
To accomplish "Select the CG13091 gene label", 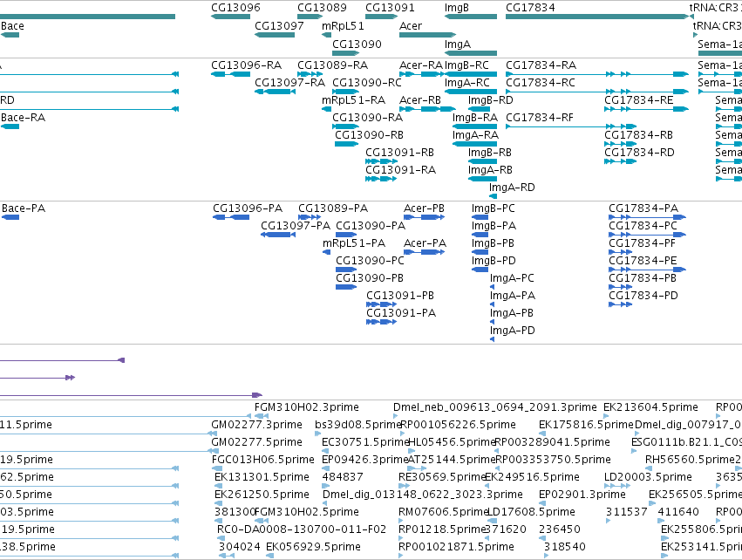I will [x=390, y=8].
